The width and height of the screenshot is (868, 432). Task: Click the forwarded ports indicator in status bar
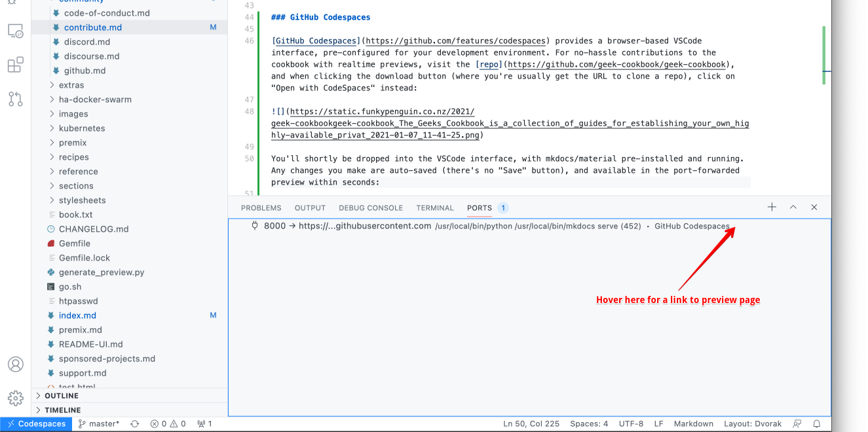[x=204, y=424]
